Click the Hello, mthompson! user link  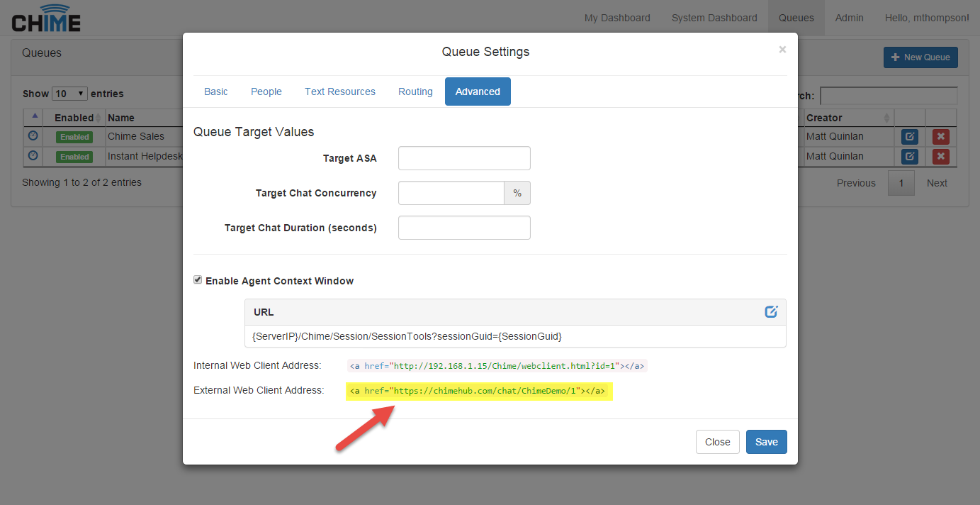pos(927,18)
